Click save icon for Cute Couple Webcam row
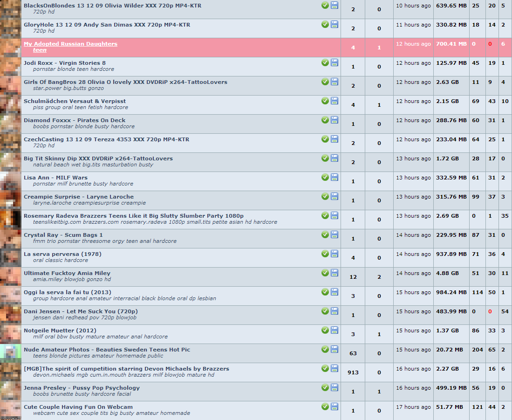Viewport: 512px width, 420px height. 335,407
